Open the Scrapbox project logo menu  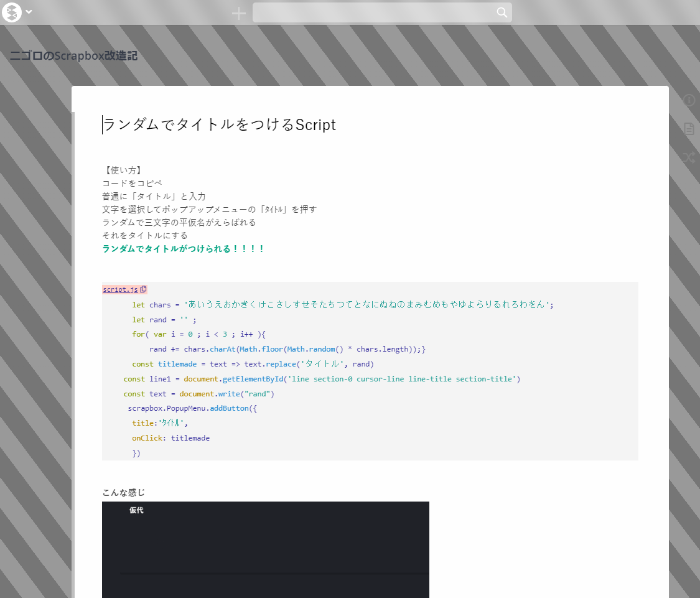point(12,12)
